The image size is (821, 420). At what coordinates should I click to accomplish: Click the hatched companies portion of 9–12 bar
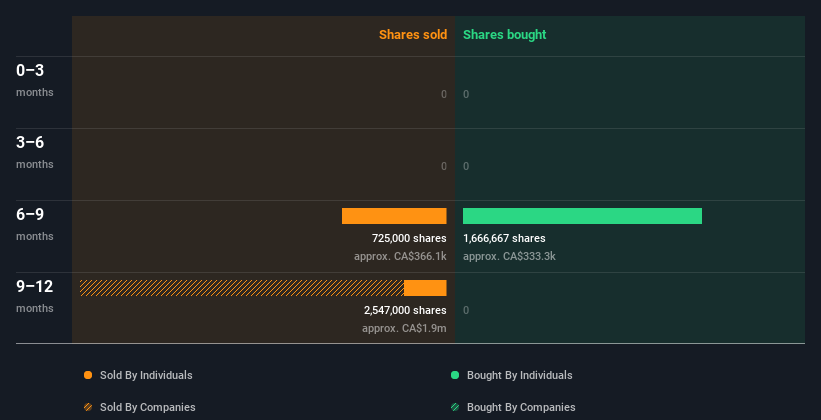click(x=242, y=288)
